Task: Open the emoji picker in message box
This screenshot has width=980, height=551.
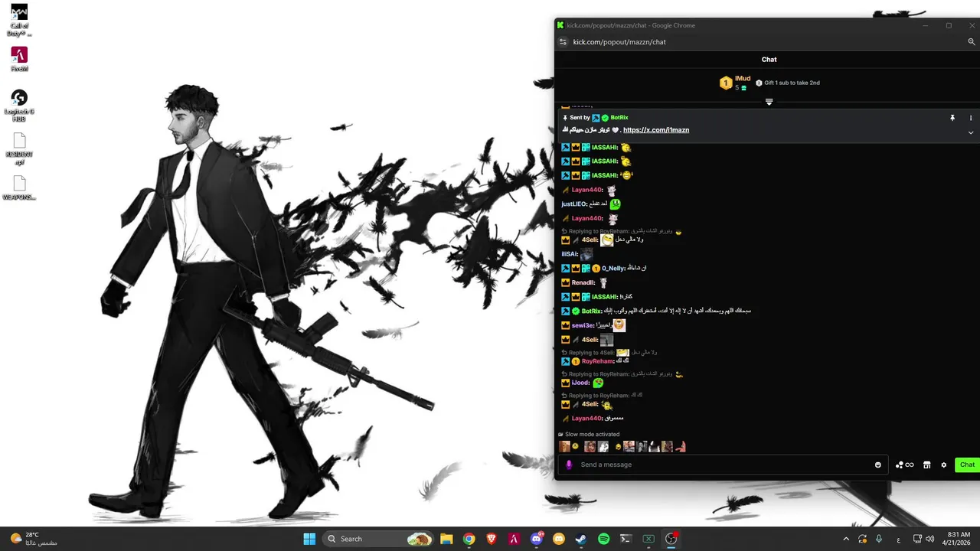Action: coord(878,465)
